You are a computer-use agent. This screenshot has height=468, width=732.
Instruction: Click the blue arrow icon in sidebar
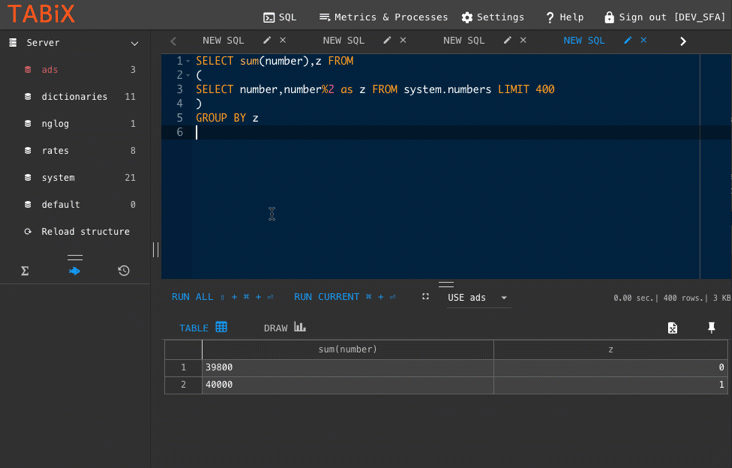tap(75, 271)
